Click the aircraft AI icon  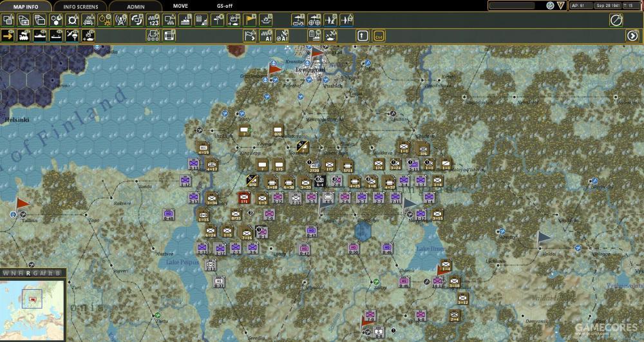282,35
